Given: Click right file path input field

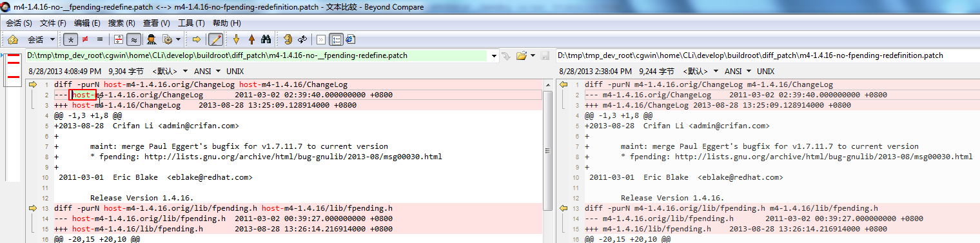Looking at the screenshot, I should coord(767,56).
